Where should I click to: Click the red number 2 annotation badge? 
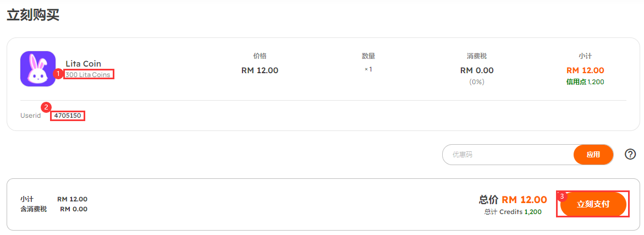click(x=46, y=107)
